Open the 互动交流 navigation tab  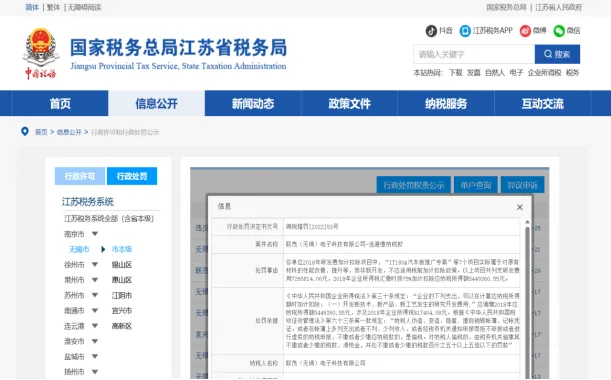[542, 103]
